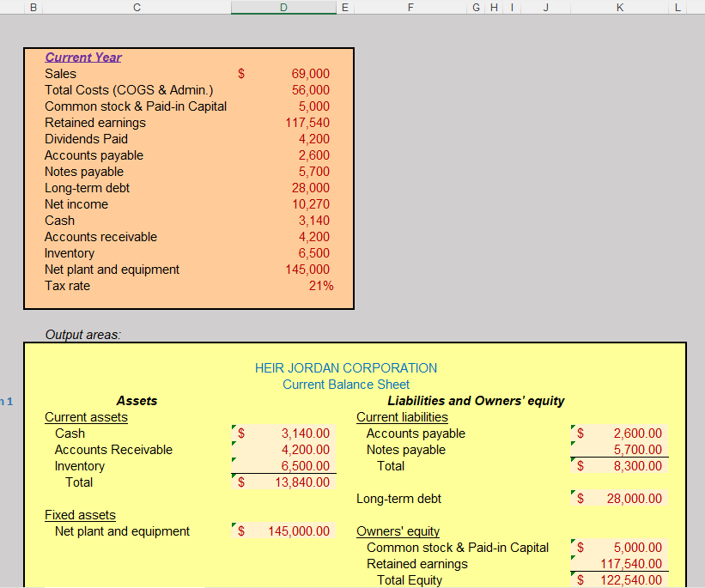Select the column B header
Screen dimensions: 705x588
tap(33, 7)
